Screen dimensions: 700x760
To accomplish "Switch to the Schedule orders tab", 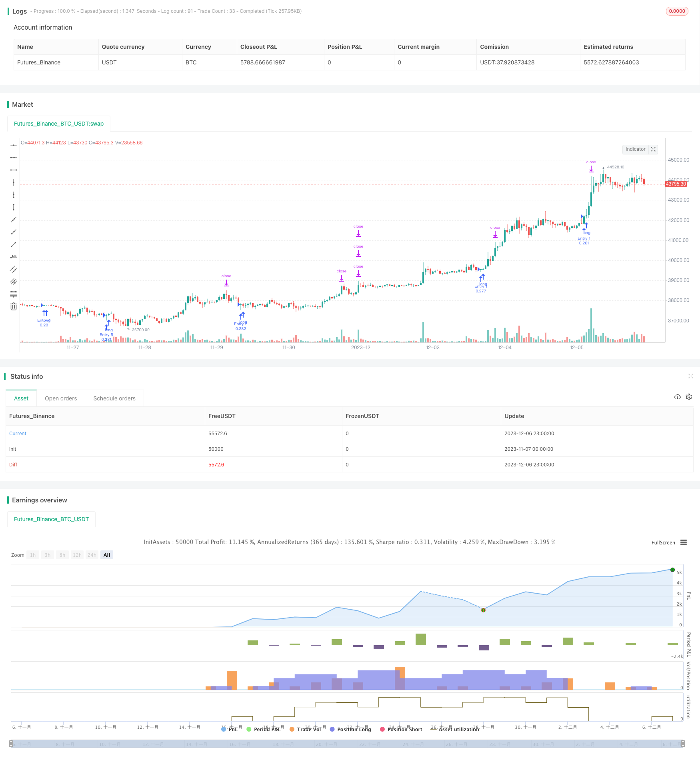I will coord(114,398).
